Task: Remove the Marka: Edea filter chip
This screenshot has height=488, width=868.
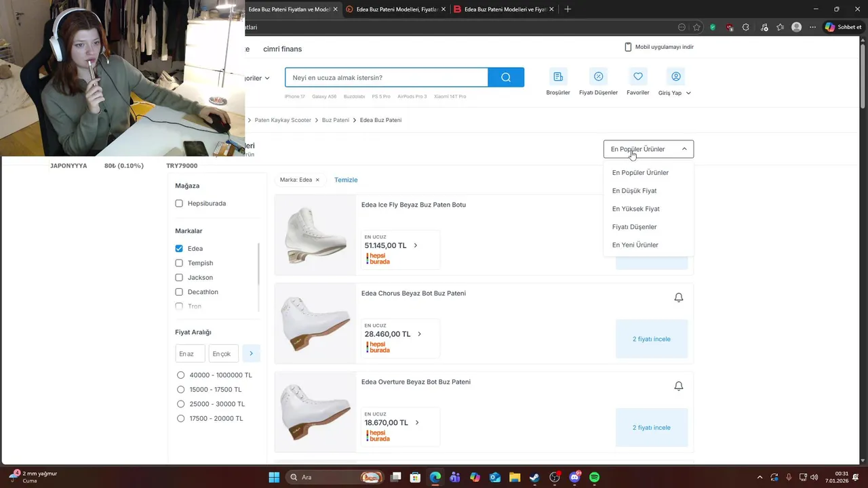Action: (x=317, y=180)
